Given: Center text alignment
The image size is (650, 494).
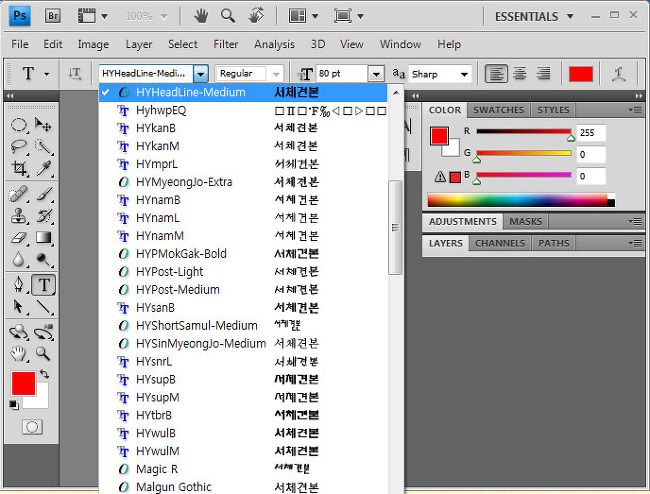Looking at the screenshot, I should pyautogui.click(x=520, y=74).
